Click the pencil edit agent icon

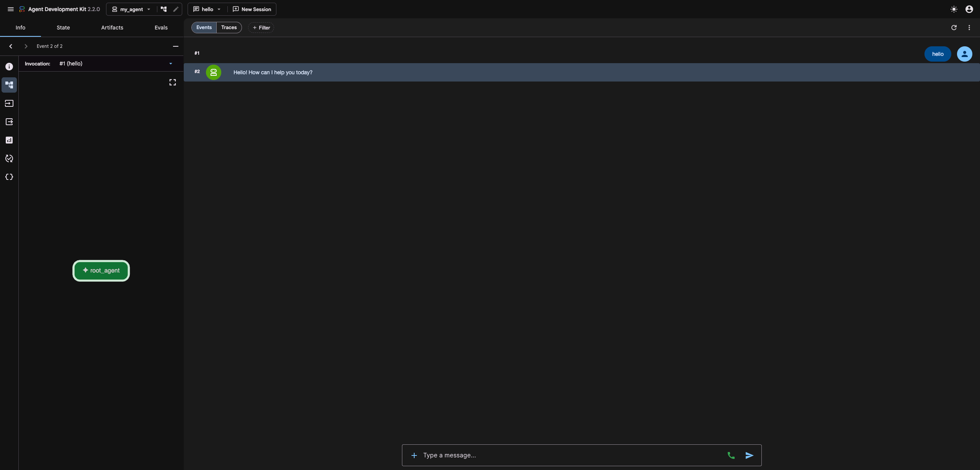point(176,9)
